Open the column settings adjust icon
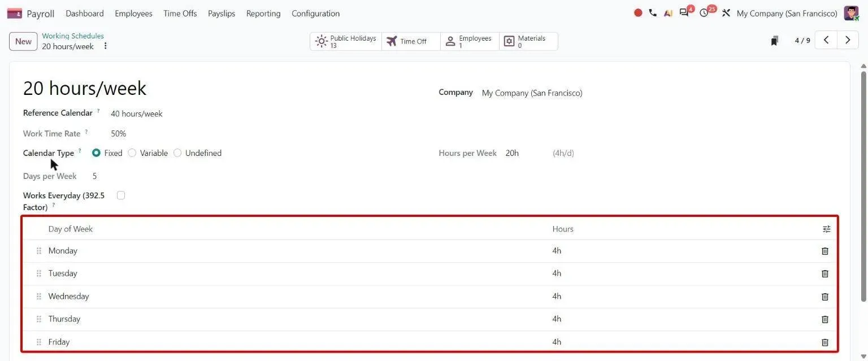The image size is (868, 361). [x=827, y=229]
